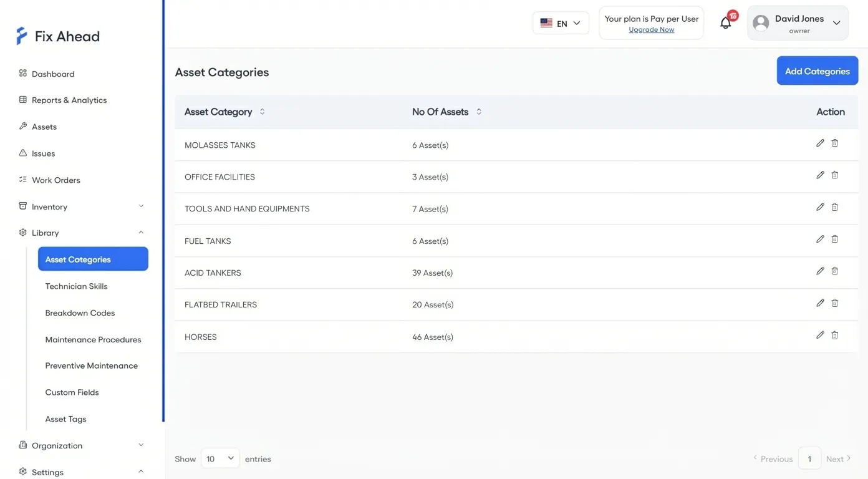
Task: Open the notifications bell
Action: 725,23
